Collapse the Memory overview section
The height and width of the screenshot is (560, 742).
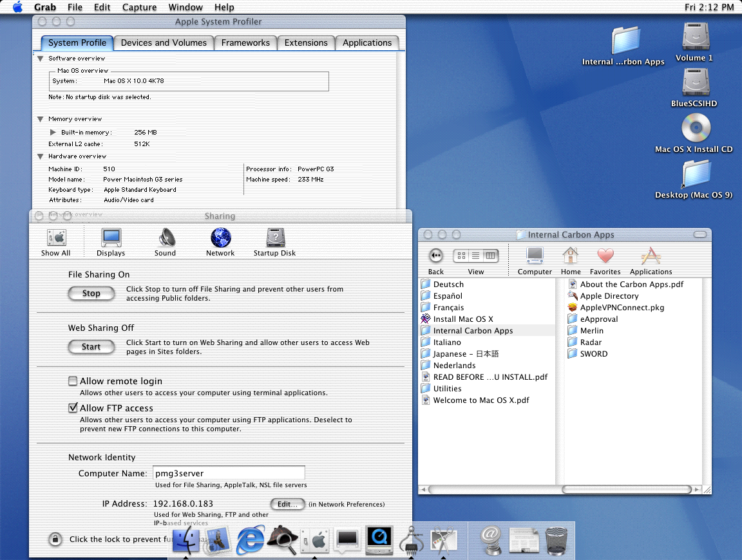(x=40, y=119)
